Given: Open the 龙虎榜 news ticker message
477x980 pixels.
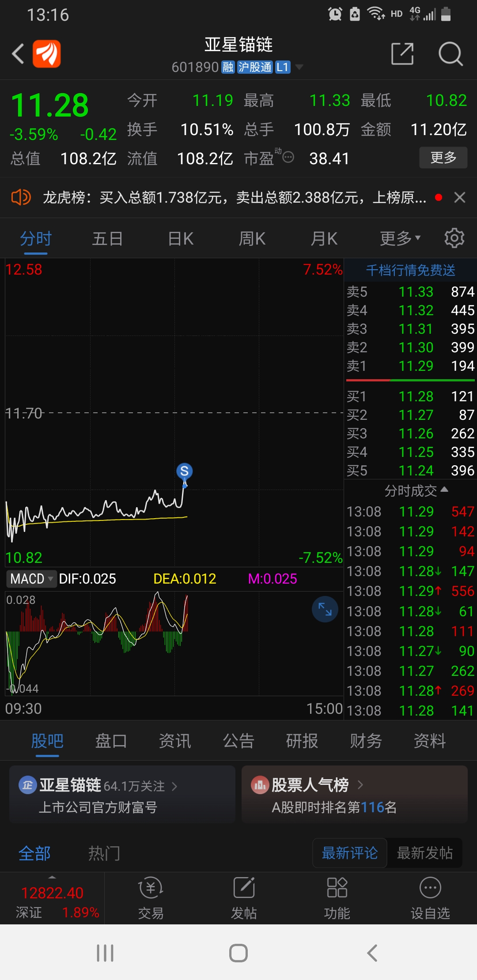Looking at the screenshot, I should (235, 197).
